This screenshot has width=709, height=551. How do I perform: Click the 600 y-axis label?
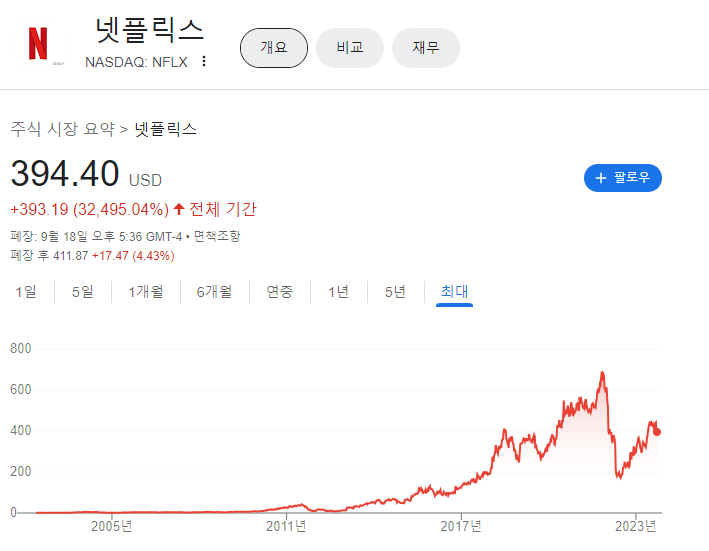(x=21, y=390)
